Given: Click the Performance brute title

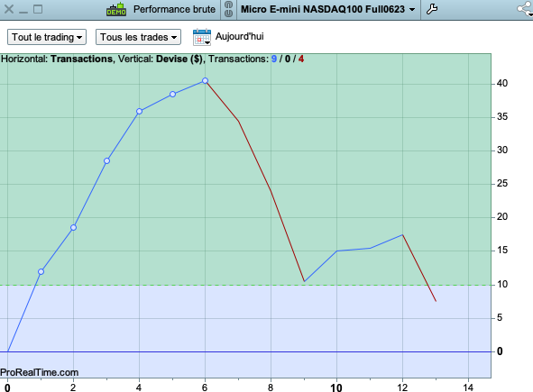Looking at the screenshot, I should [174, 9].
